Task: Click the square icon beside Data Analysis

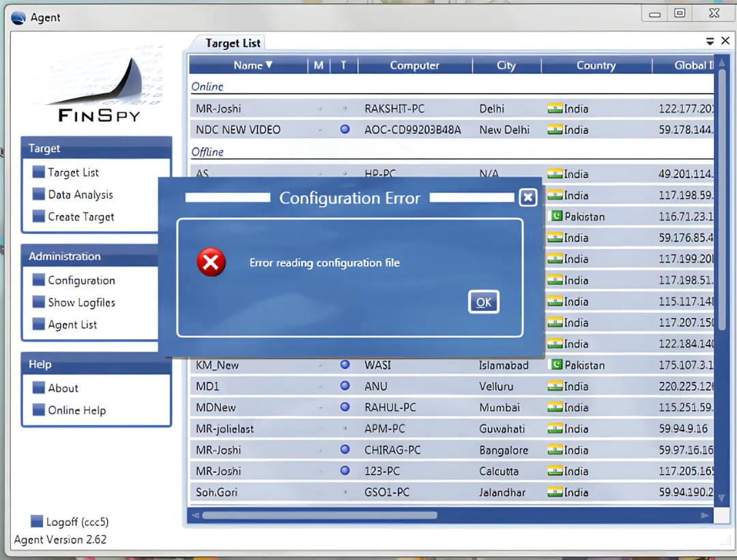Action: 38,194
